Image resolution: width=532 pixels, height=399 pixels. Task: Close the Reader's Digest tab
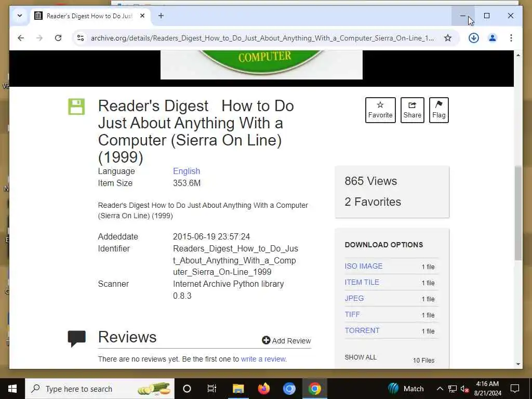[x=142, y=16]
